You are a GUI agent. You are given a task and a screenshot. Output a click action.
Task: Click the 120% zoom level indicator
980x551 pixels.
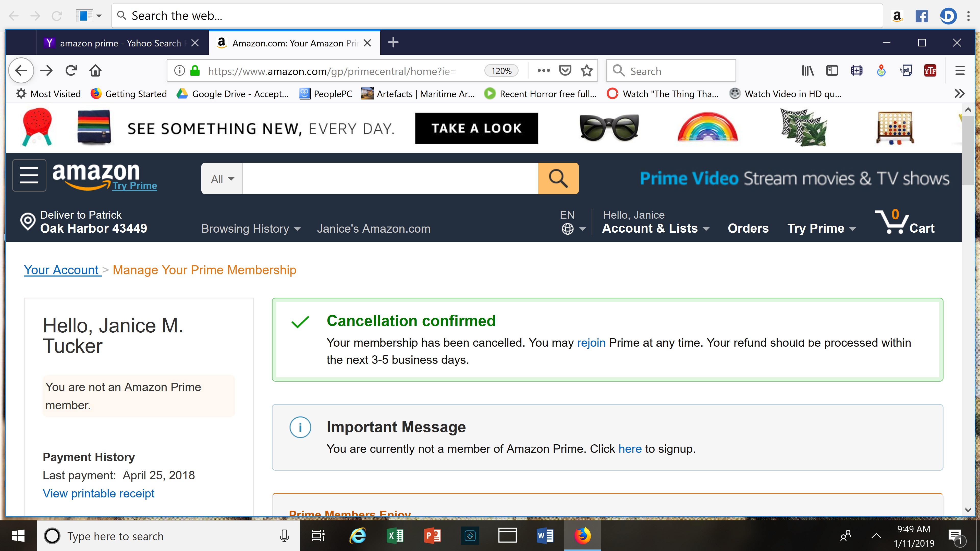[x=501, y=71]
